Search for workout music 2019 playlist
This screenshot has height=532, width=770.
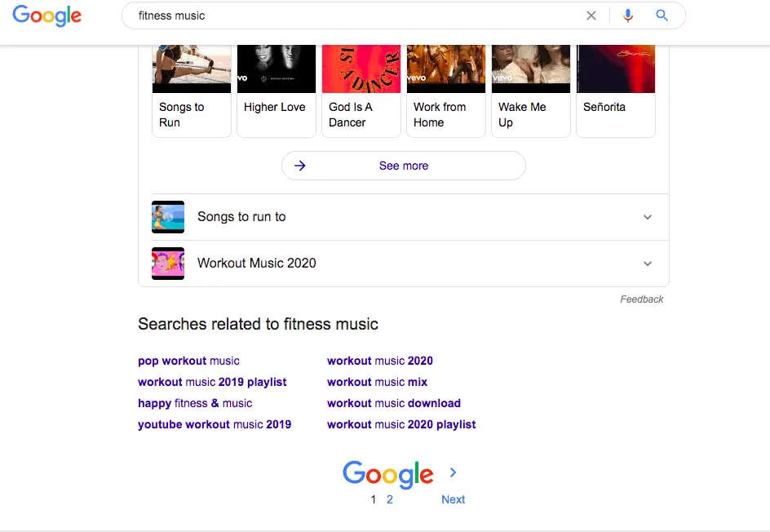point(212,382)
